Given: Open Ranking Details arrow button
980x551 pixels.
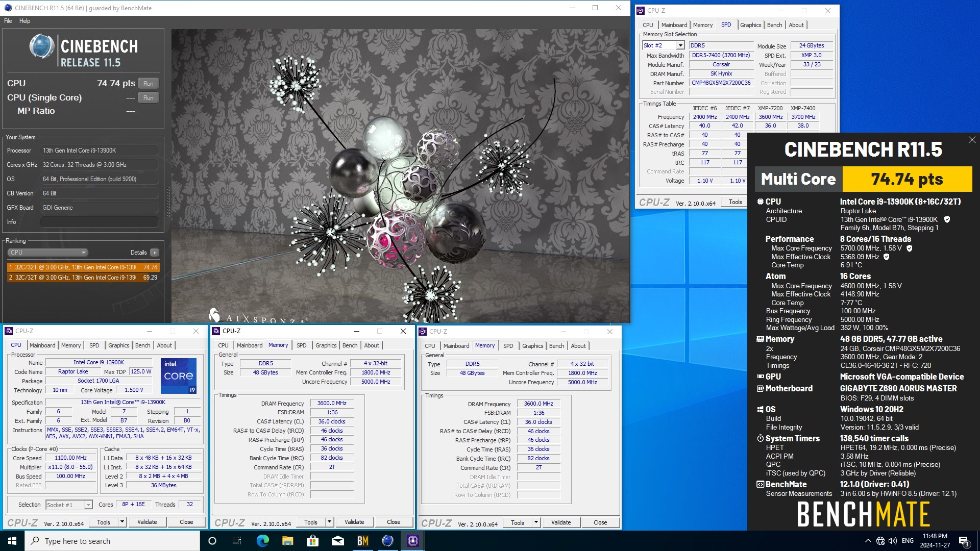Looking at the screenshot, I should (154, 253).
